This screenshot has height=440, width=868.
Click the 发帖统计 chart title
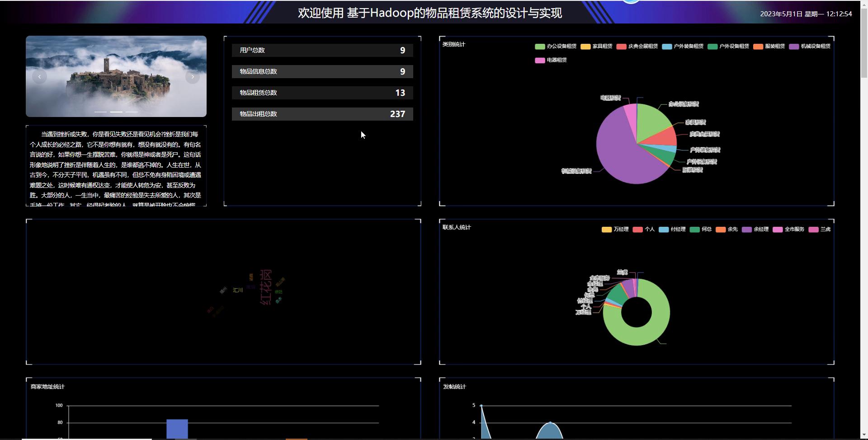[454, 387]
